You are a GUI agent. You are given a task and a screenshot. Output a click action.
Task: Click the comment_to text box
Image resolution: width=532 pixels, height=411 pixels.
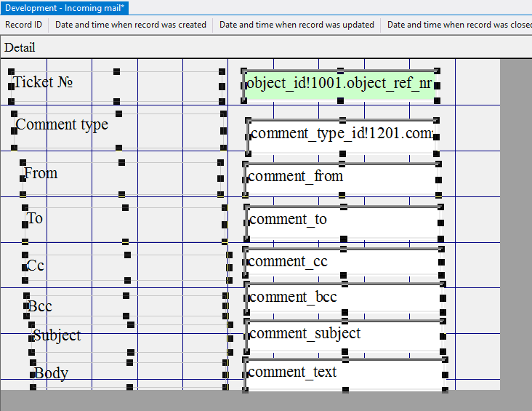point(343,221)
